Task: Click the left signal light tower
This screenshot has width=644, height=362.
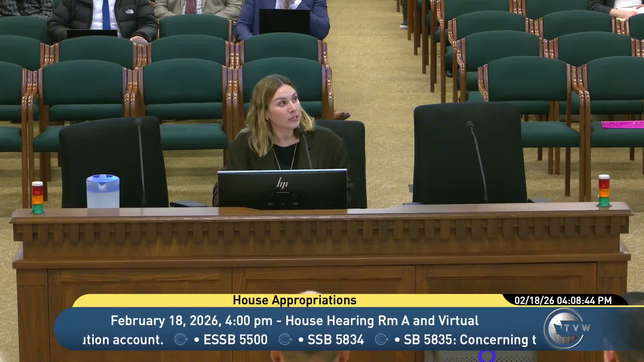Action: pyautogui.click(x=38, y=197)
